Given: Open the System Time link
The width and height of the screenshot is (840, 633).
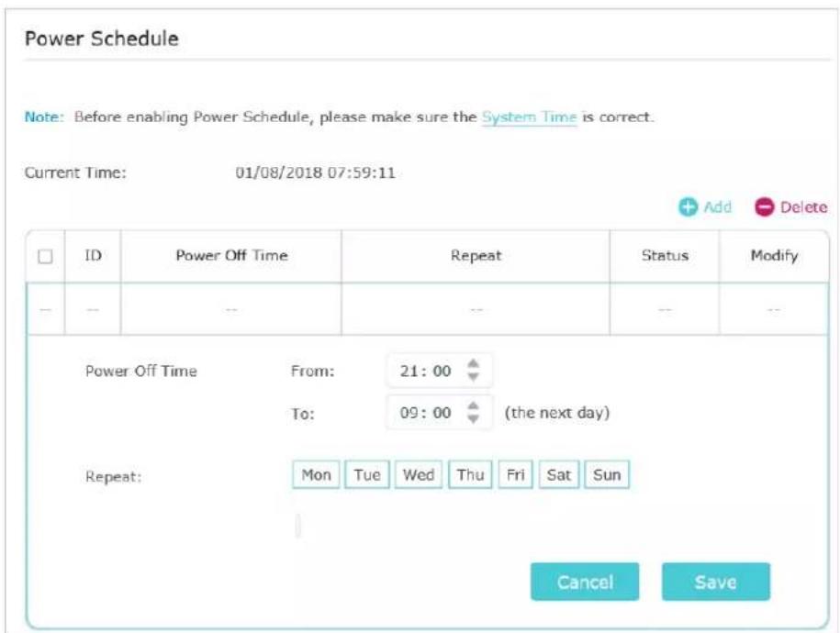Looking at the screenshot, I should click(530, 117).
